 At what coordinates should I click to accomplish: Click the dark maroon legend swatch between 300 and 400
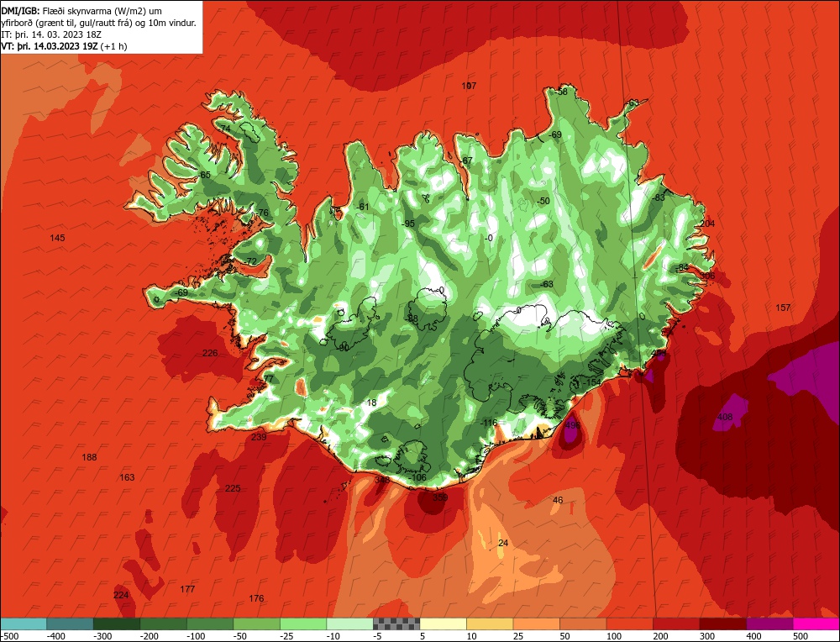tap(723, 624)
